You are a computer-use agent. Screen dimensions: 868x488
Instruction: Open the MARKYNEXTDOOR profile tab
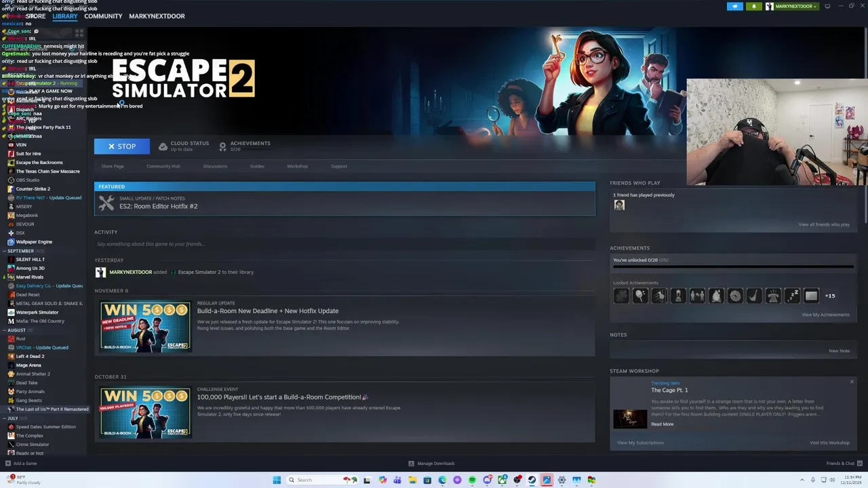[x=157, y=16]
